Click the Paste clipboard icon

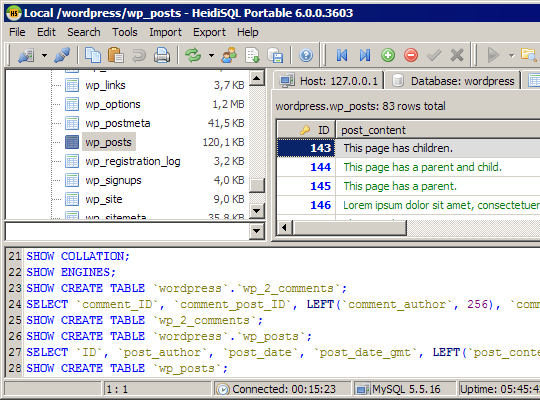(x=116, y=55)
